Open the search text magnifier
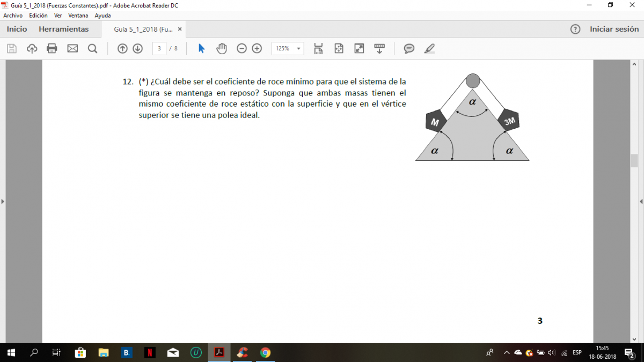The image size is (644, 362). click(x=92, y=49)
